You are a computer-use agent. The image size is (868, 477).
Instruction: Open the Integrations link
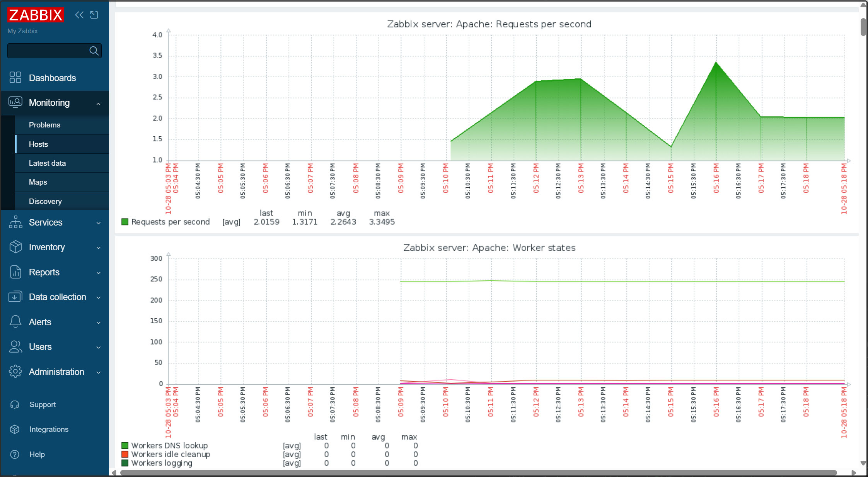point(49,429)
